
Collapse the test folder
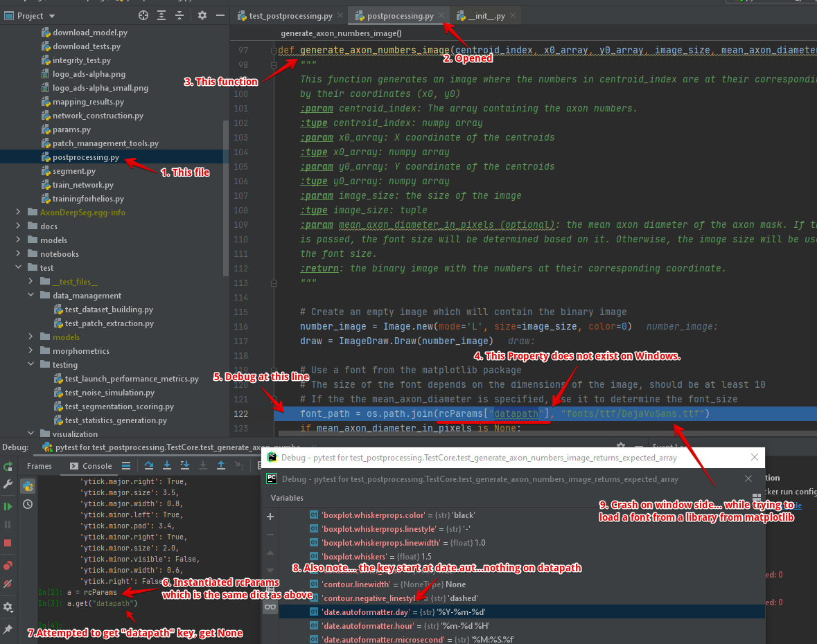tap(18, 267)
